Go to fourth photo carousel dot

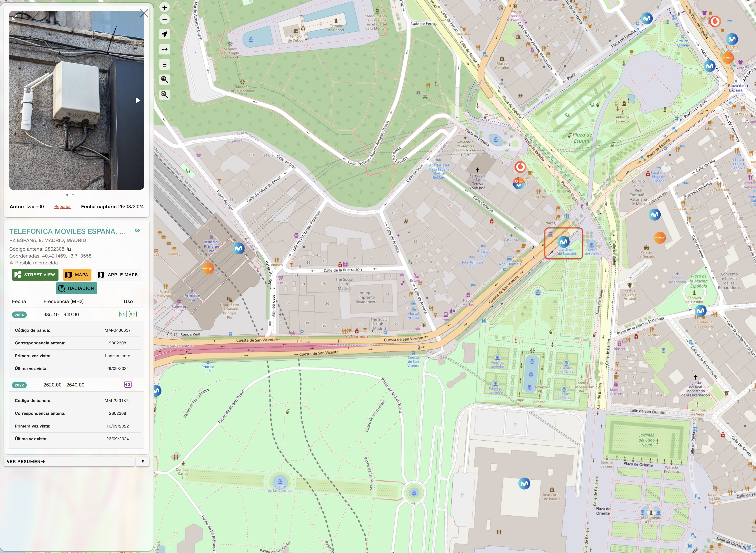tap(85, 194)
